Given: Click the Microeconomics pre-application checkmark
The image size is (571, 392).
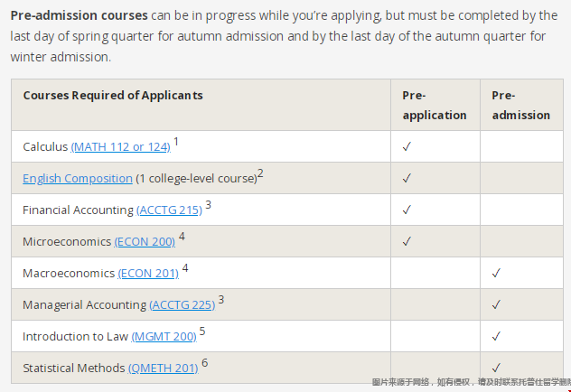Looking at the screenshot, I should (x=407, y=241).
